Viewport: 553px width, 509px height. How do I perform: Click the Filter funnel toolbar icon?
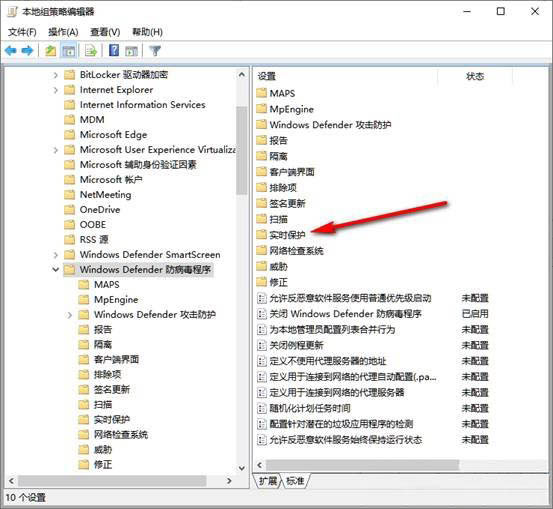tap(155, 51)
